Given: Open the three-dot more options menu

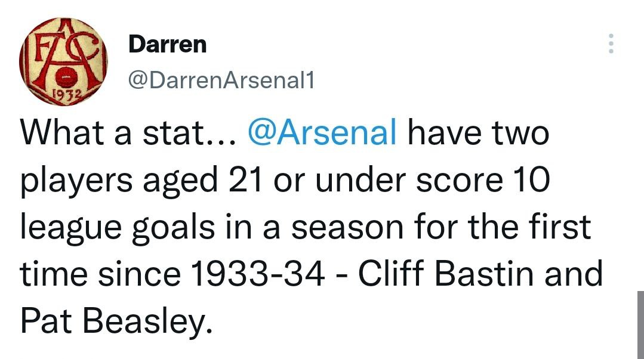Looking at the screenshot, I should click(x=610, y=44).
